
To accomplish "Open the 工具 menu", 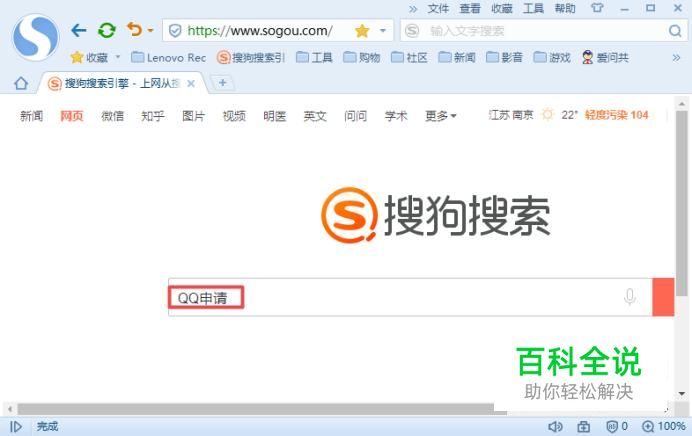I will [533, 8].
